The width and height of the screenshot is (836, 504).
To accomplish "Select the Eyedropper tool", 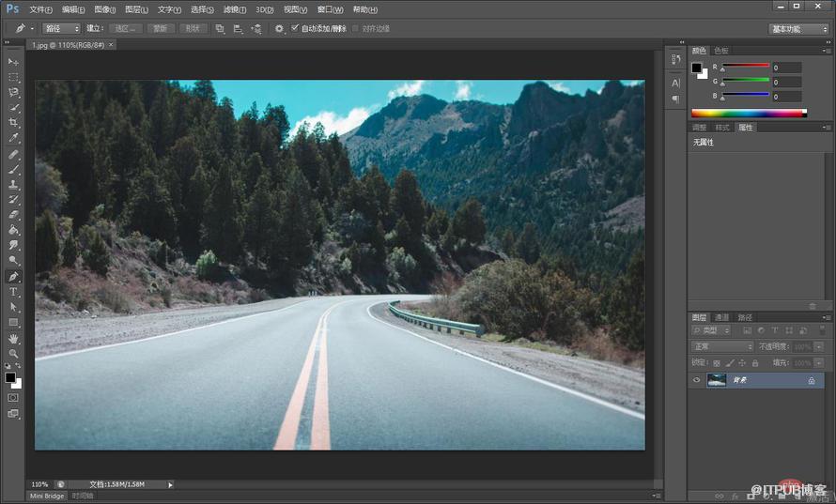I will click(x=13, y=137).
